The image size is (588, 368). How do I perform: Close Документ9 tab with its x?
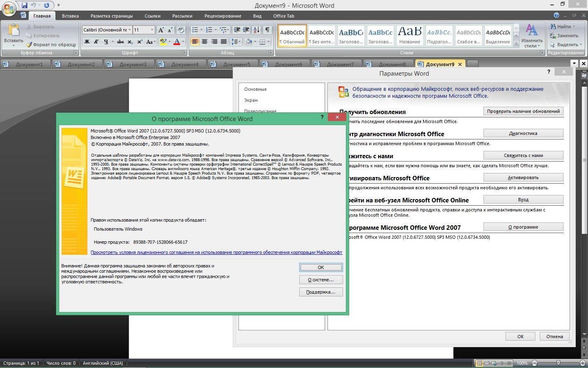(460, 64)
